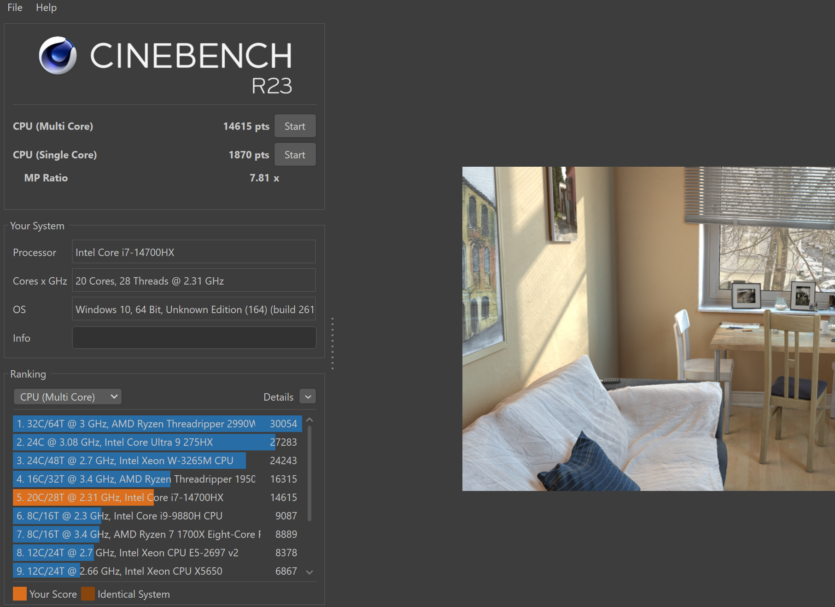835x607 pixels.
Task: Click the 16315 score in the ranking
Action: tap(283, 479)
